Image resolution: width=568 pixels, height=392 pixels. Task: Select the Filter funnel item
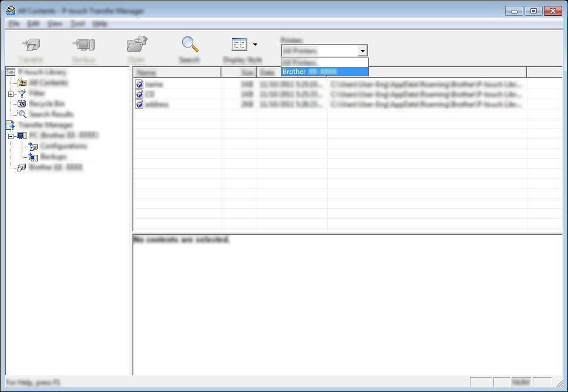coord(22,93)
